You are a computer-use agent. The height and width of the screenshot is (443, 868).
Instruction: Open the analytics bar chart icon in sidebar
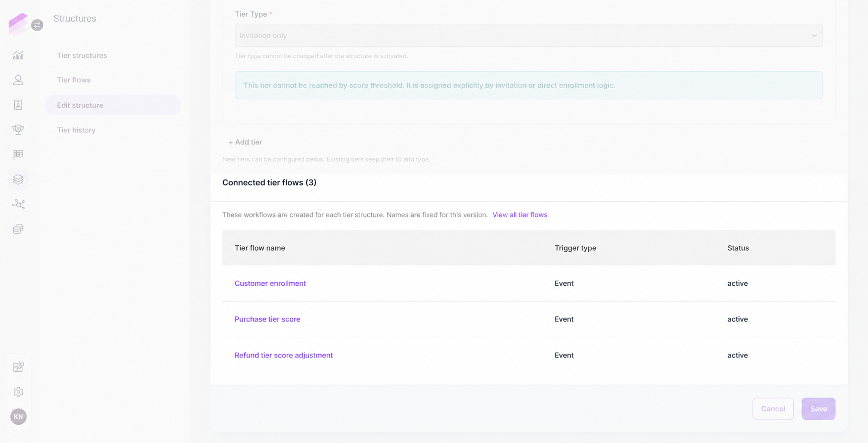18,55
